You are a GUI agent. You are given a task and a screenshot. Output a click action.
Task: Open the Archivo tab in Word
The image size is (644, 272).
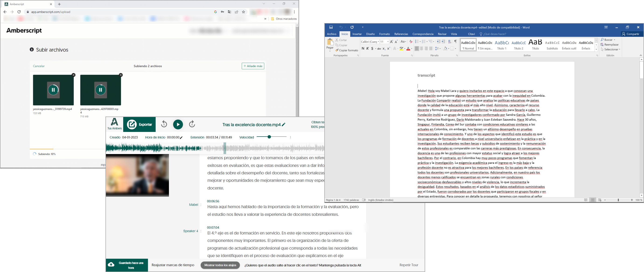[x=332, y=34]
